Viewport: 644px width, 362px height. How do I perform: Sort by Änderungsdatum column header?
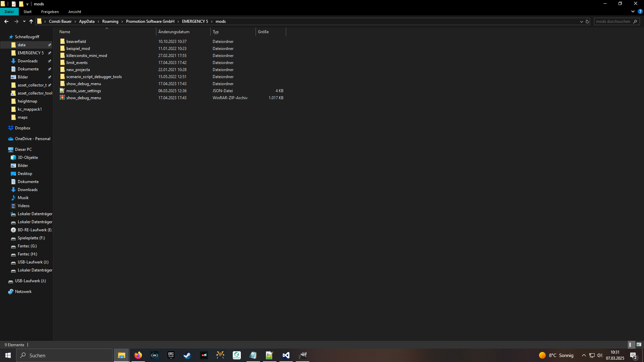pos(174,32)
